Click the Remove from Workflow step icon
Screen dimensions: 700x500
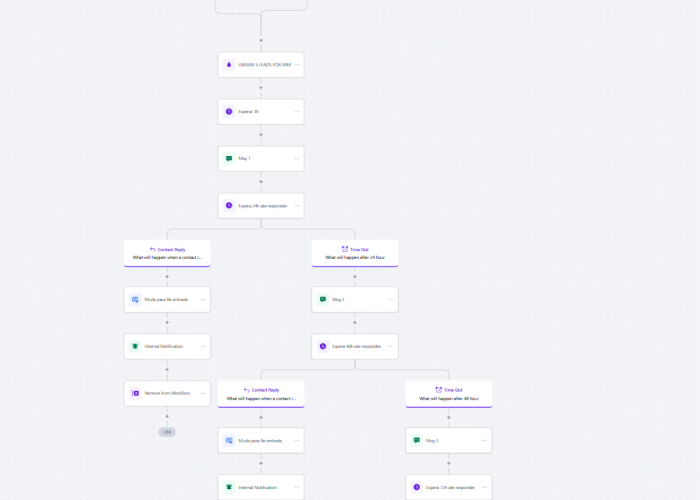[135, 393]
